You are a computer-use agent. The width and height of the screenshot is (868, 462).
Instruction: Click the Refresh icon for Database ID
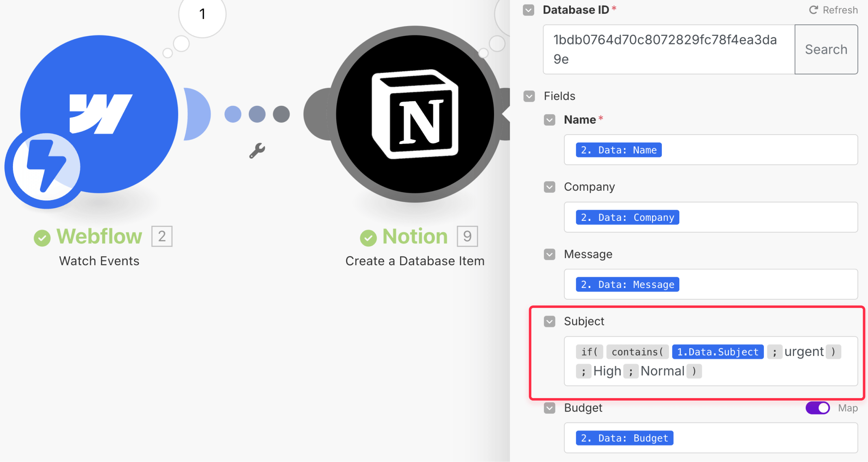(813, 10)
